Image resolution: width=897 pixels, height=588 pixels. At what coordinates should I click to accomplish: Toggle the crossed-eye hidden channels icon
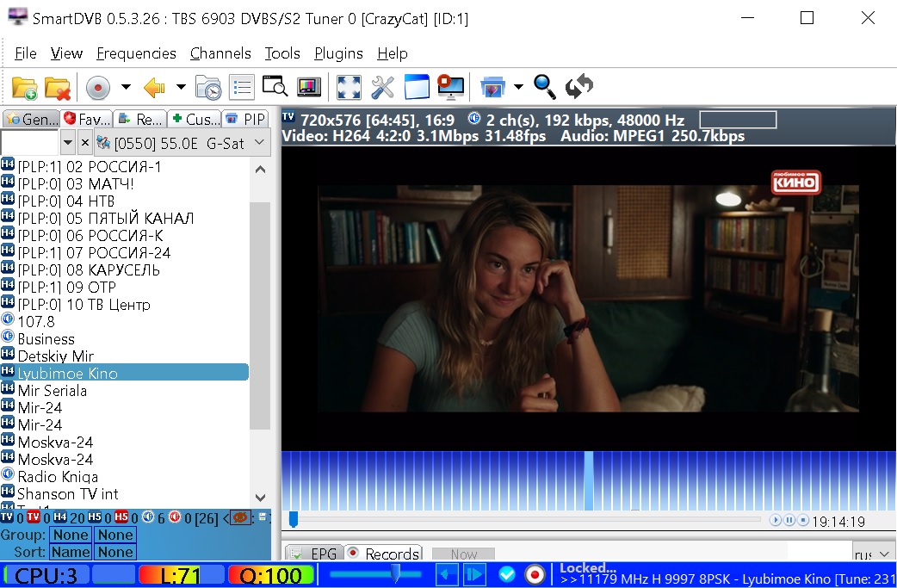pos(241,517)
